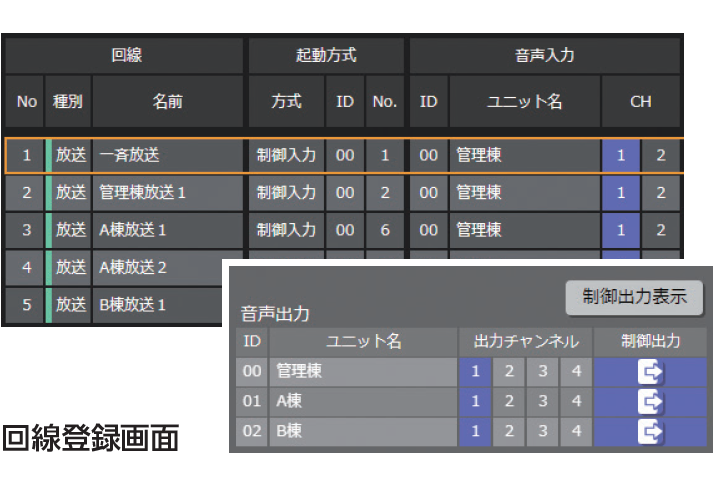The width and height of the screenshot is (714, 484).
Task: Click A棟 unit name in audio output panel
Action: pyautogui.click(x=363, y=402)
